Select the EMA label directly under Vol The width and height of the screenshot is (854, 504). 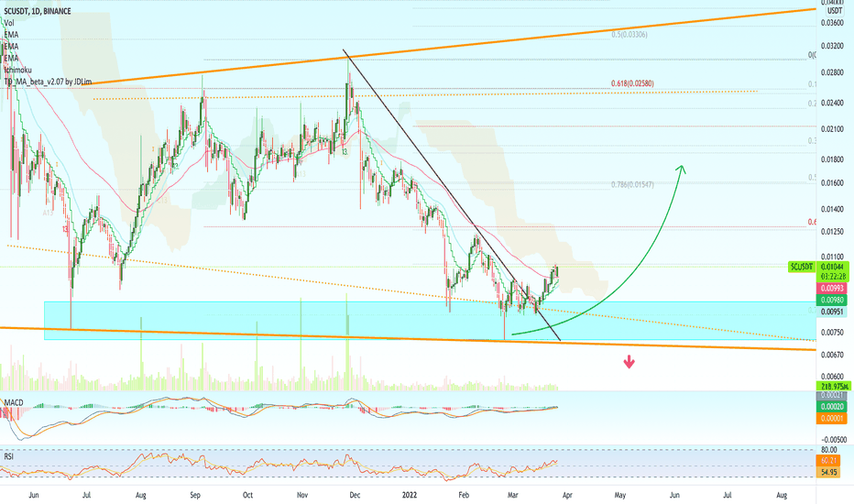click(x=11, y=34)
